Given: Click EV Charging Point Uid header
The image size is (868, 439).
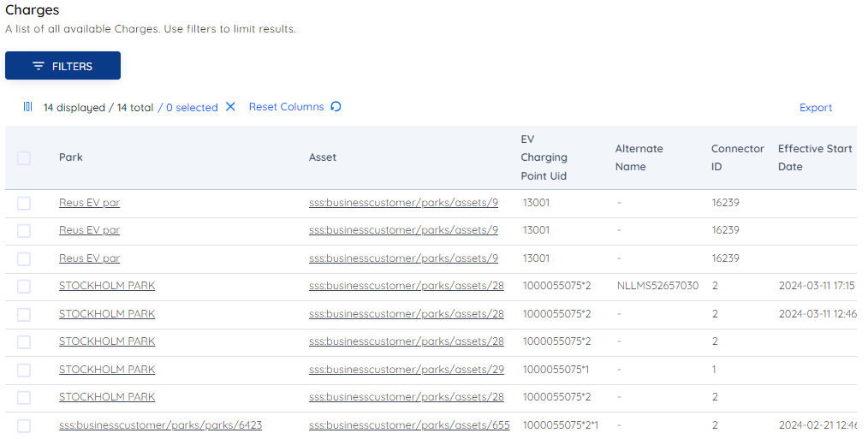Looking at the screenshot, I should (x=544, y=157).
